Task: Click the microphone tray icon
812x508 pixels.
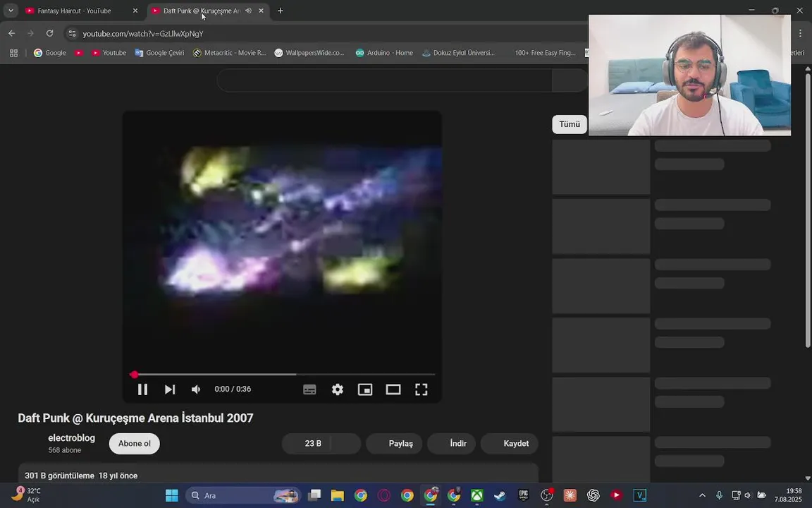Action: tap(719, 495)
